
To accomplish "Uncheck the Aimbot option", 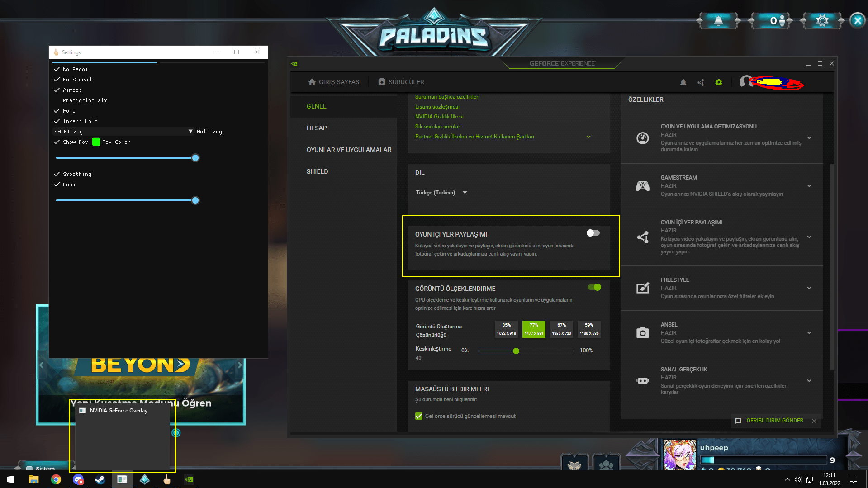I will pyautogui.click(x=57, y=90).
